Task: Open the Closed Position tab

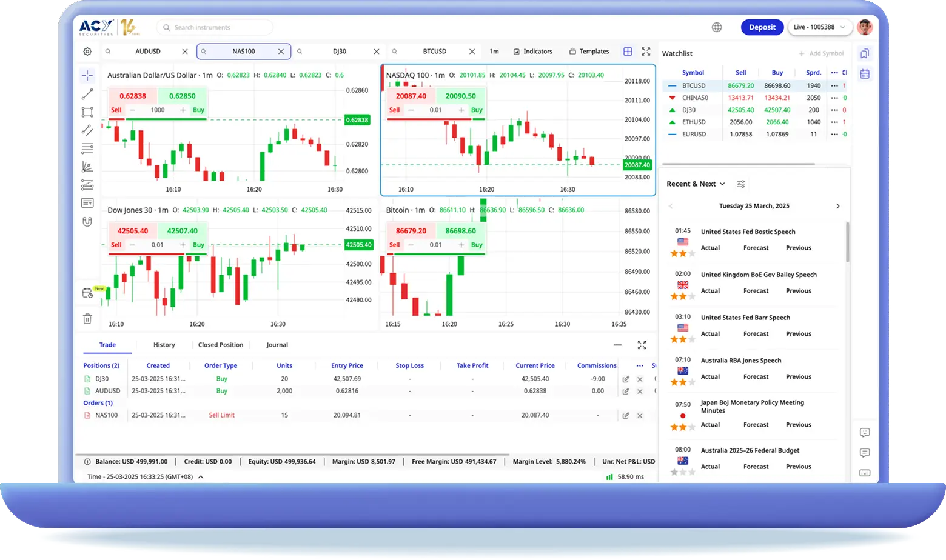Action: [220, 345]
